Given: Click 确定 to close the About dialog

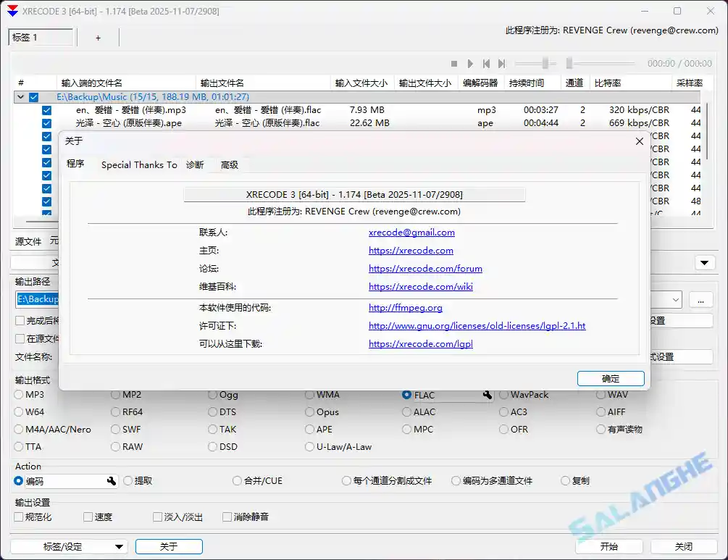Looking at the screenshot, I should [610, 378].
